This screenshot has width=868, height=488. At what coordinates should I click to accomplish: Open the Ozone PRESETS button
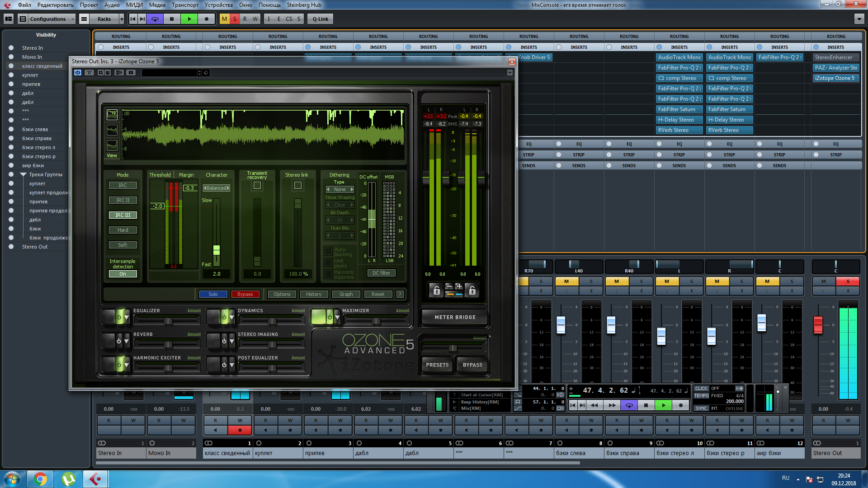tap(437, 365)
